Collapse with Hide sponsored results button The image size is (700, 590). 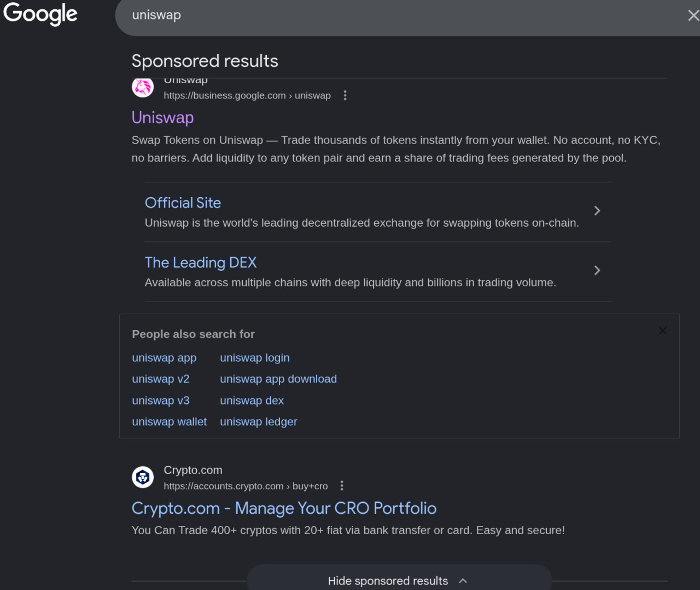click(x=399, y=580)
